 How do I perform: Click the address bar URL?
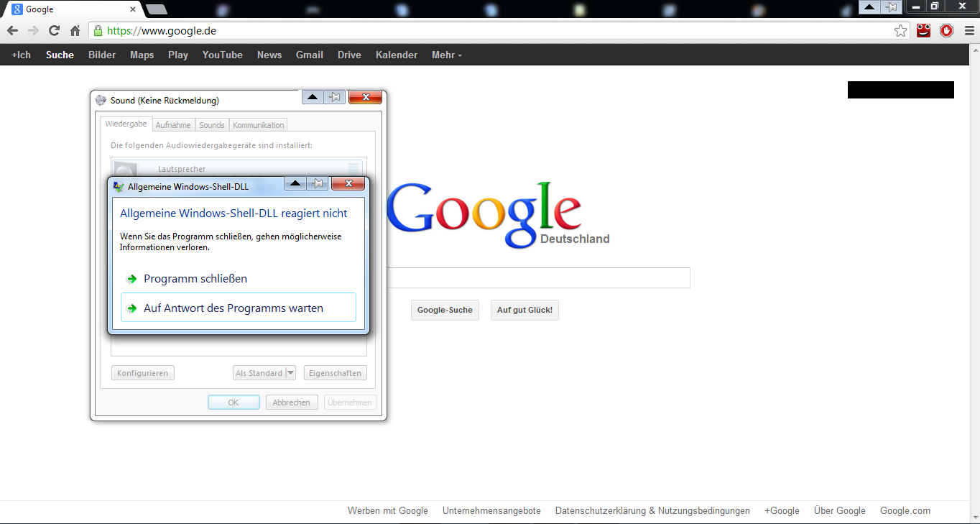(x=162, y=31)
